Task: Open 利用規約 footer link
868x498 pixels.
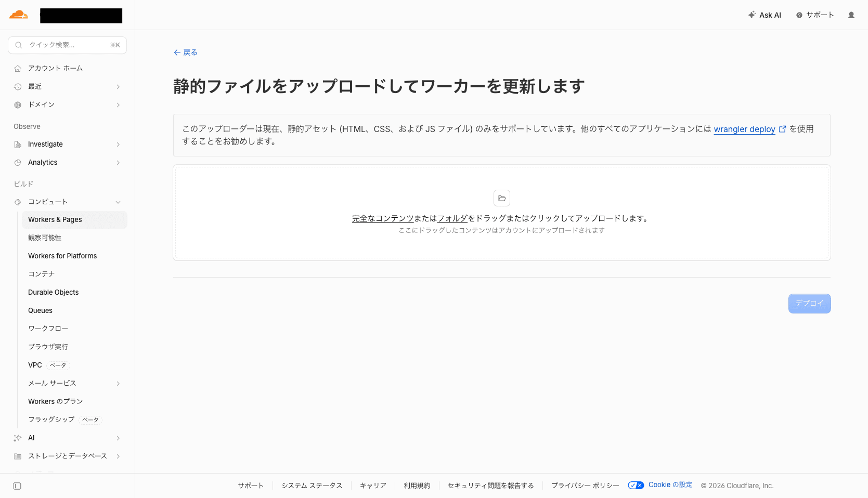Action: pos(417,486)
